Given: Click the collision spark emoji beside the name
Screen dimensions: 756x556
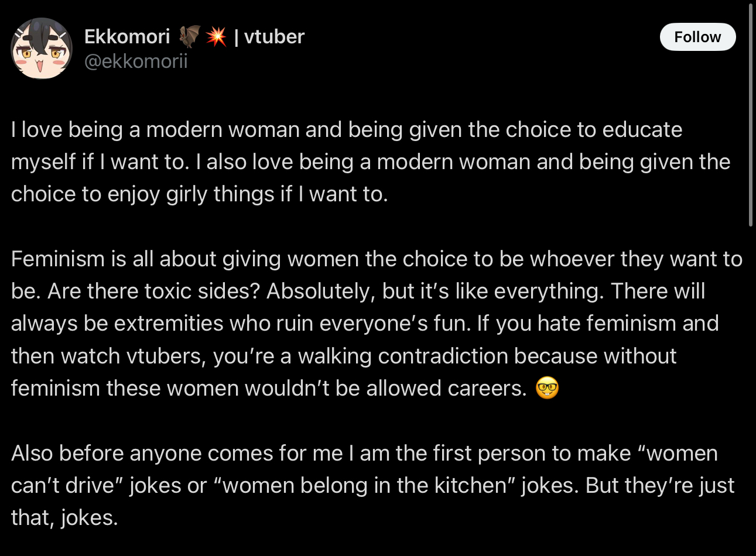Looking at the screenshot, I should coord(216,37).
